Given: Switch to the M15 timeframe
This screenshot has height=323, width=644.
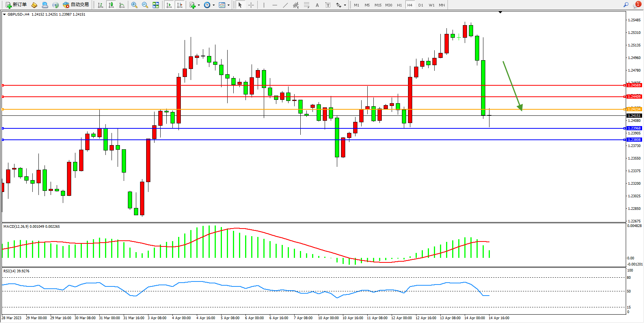Looking at the screenshot, I should click(378, 5).
